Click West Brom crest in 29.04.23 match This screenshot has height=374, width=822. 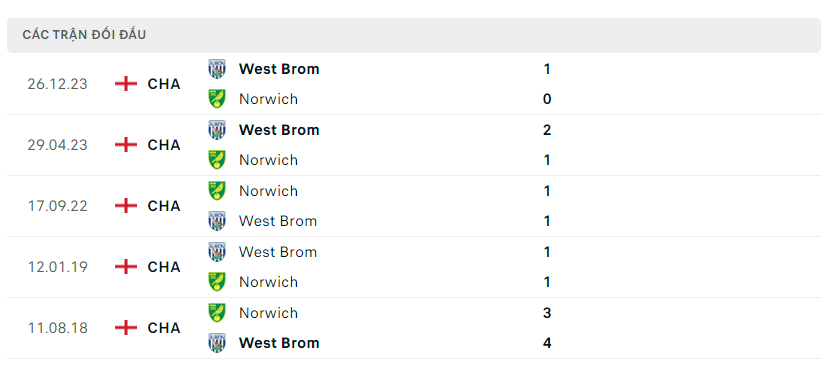point(217,130)
